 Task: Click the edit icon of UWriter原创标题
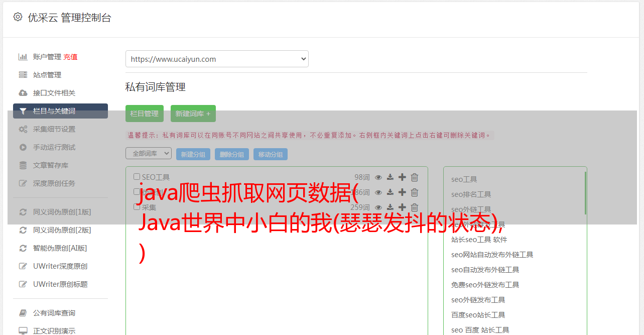[23, 284]
